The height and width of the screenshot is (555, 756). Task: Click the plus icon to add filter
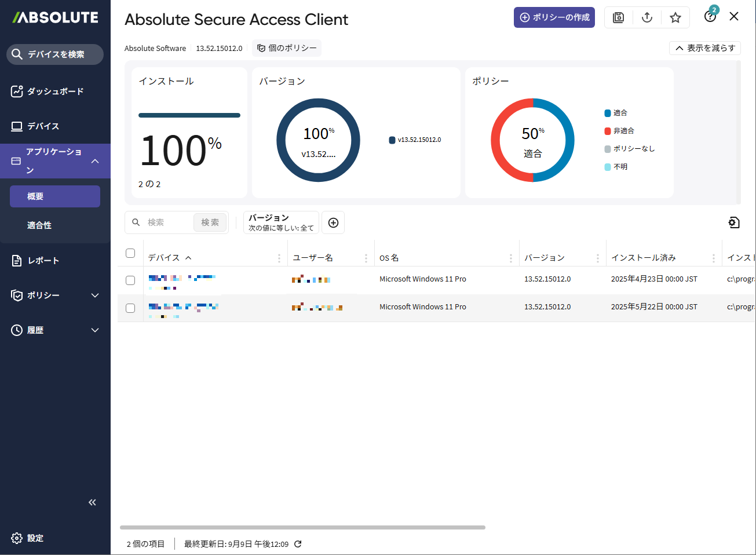[x=333, y=222]
